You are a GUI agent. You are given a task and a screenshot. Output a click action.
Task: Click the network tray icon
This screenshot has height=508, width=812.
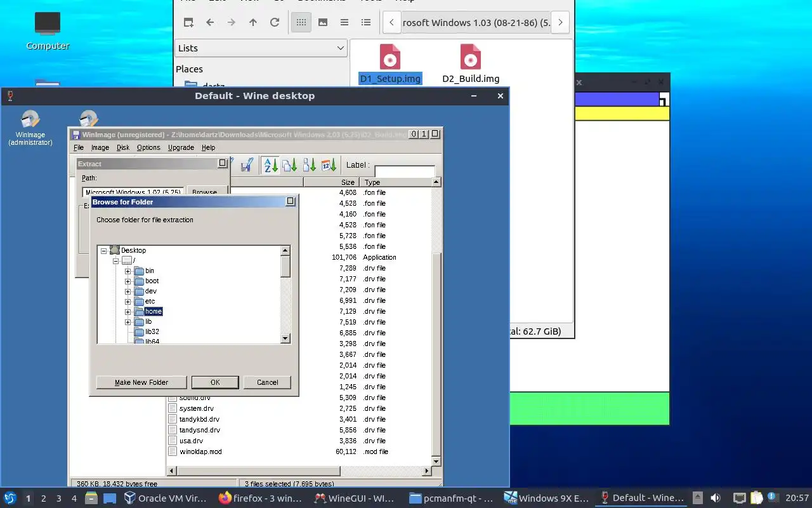click(739, 498)
